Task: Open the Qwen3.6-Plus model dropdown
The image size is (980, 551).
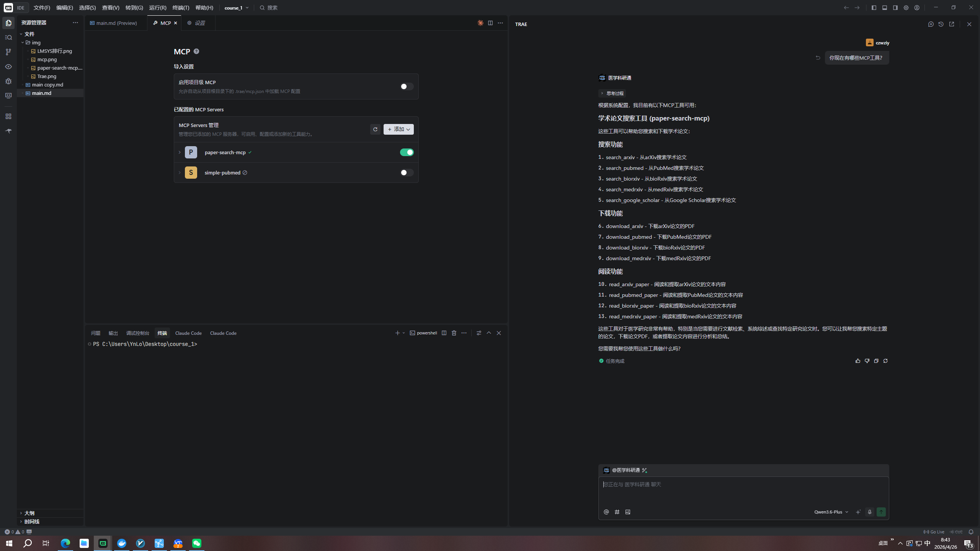Action: [831, 512]
